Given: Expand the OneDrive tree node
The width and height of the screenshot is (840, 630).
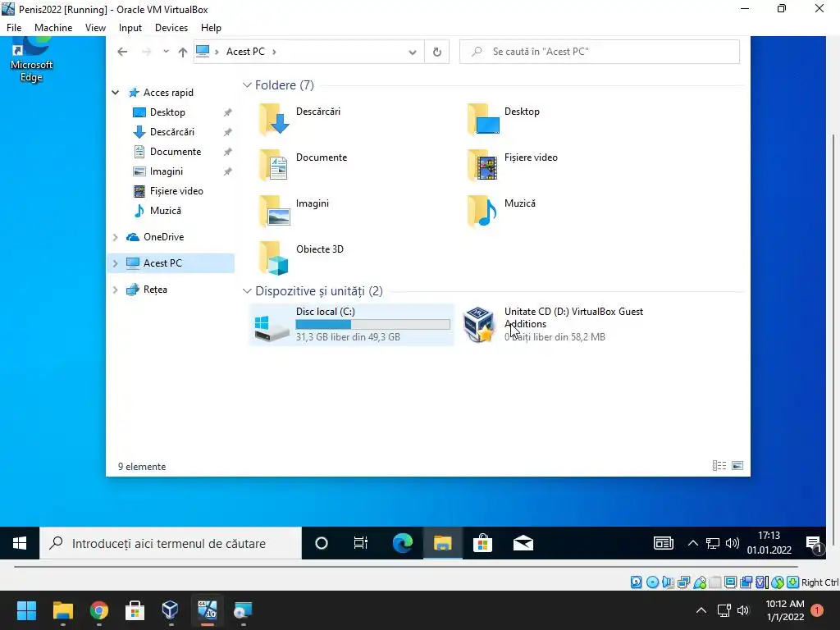Looking at the screenshot, I should [115, 237].
